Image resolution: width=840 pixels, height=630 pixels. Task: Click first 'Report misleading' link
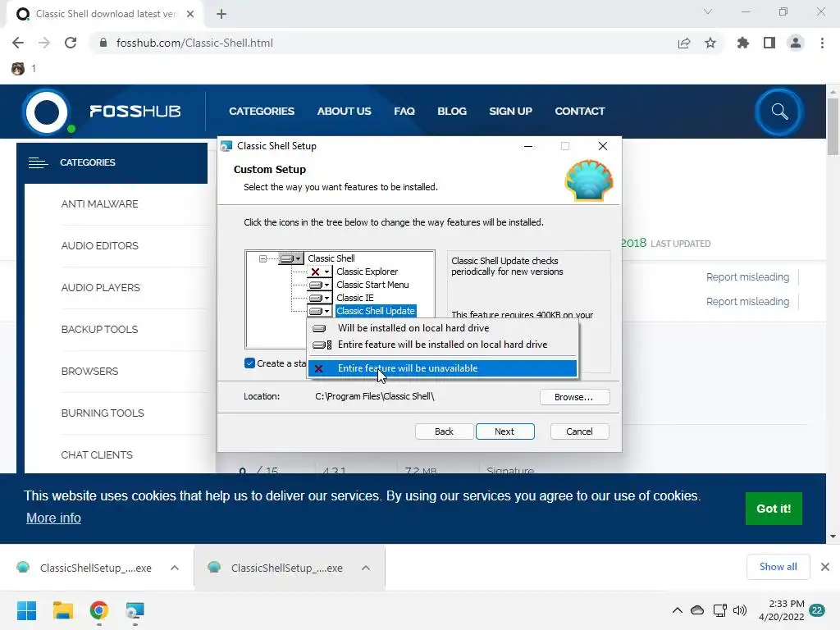[x=747, y=277]
